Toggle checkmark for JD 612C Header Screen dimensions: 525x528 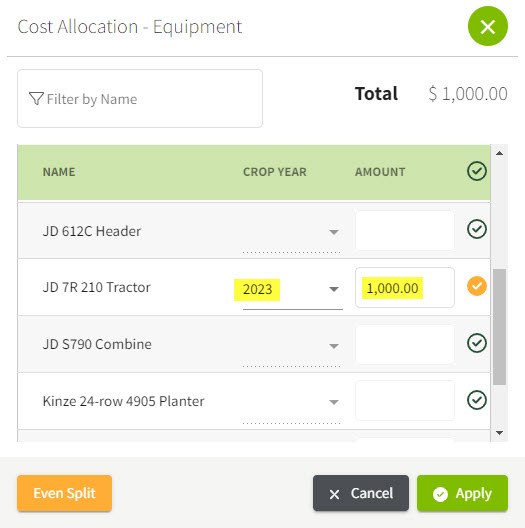[x=477, y=229]
